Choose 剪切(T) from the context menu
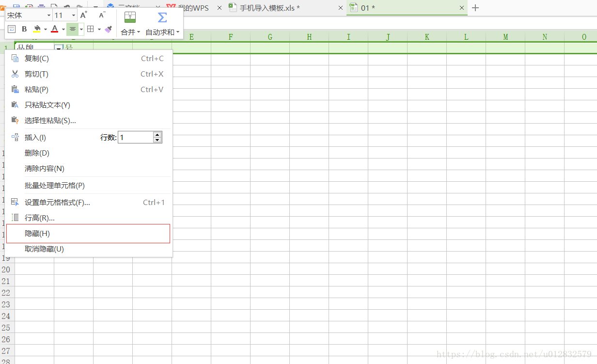 point(89,74)
